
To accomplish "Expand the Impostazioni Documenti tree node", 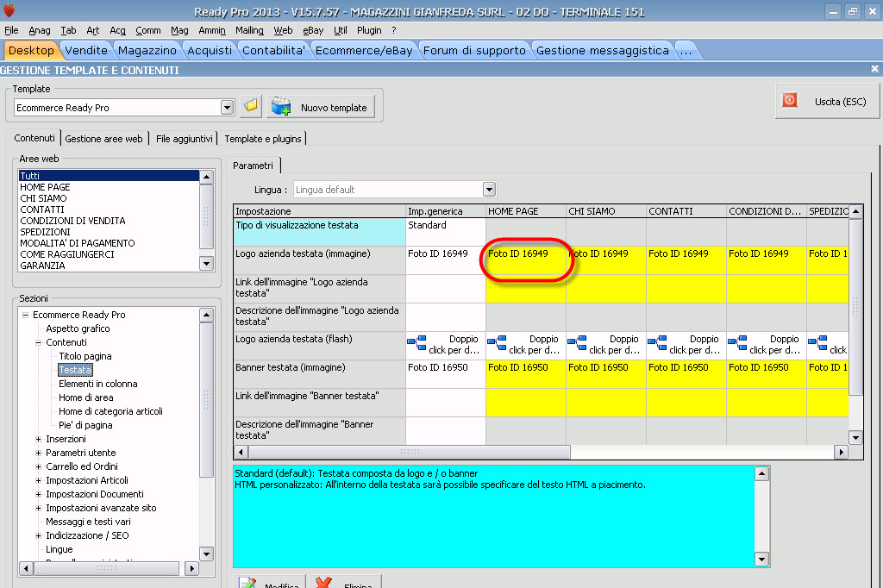I will (38, 494).
